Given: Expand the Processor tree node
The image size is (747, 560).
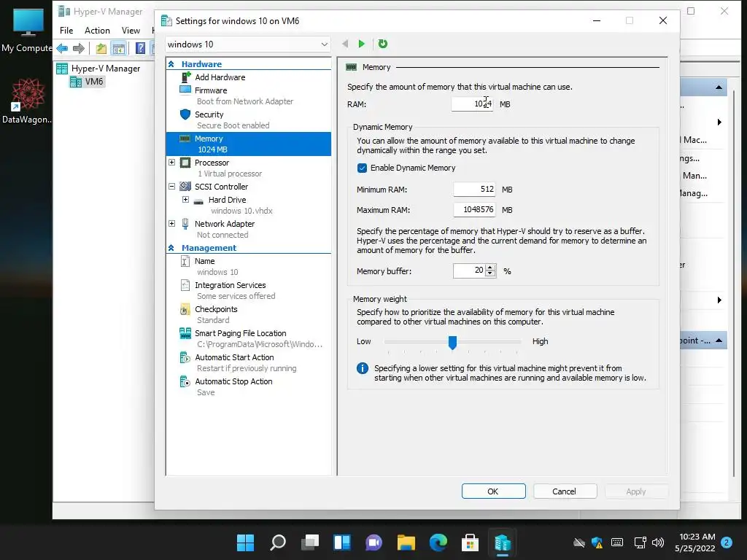Looking at the screenshot, I should [x=172, y=163].
